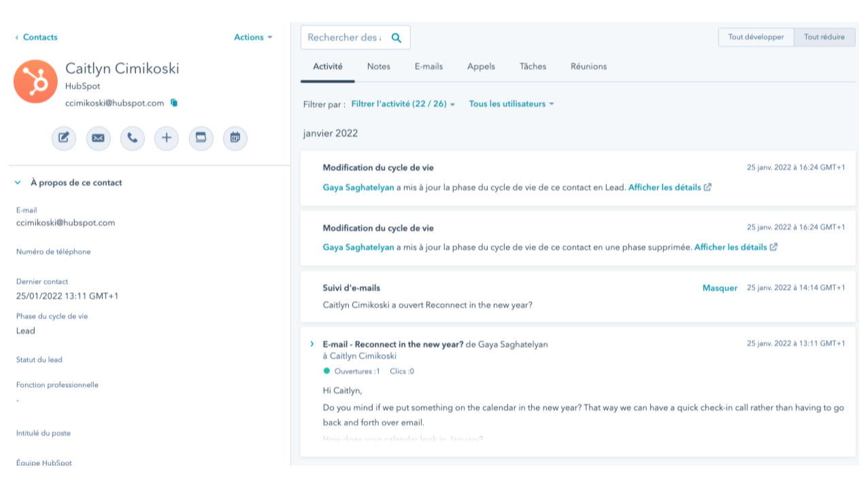Open 'Afficher les détails' for the Lead lifecycle change
Screen dimensions: 868x488
pos(665,187)
